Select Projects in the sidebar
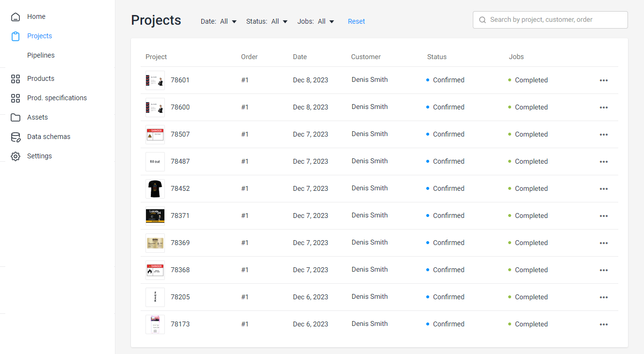Screen dimensions: 644x354 click(39, 36)
